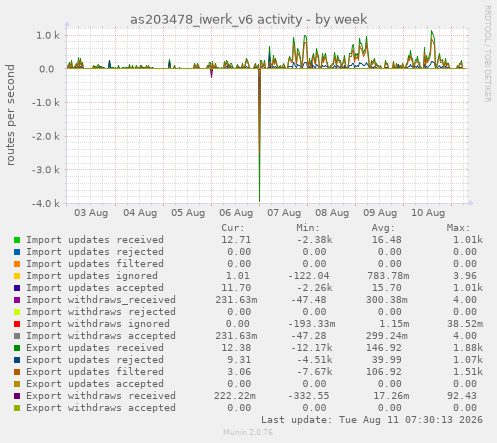Click the olive Export updates accepted swatch
The image size is (497, 443).
coord(17,384)
